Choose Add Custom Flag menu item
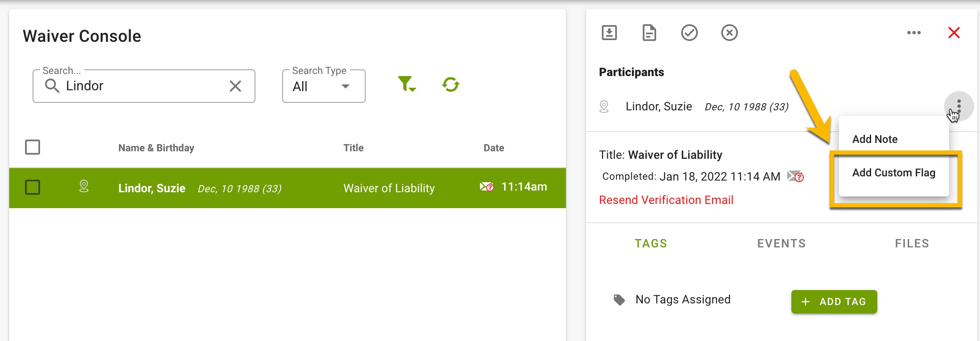 (894, 173)
